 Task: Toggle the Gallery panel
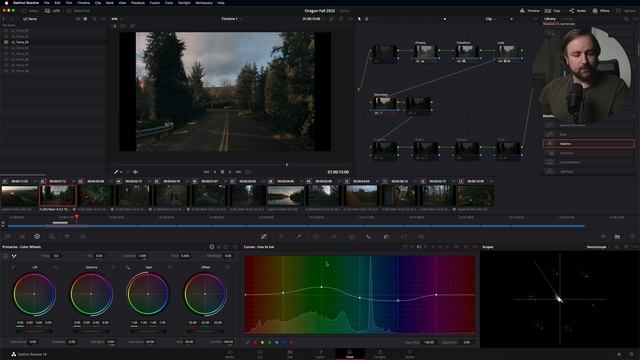click(30, 11)
